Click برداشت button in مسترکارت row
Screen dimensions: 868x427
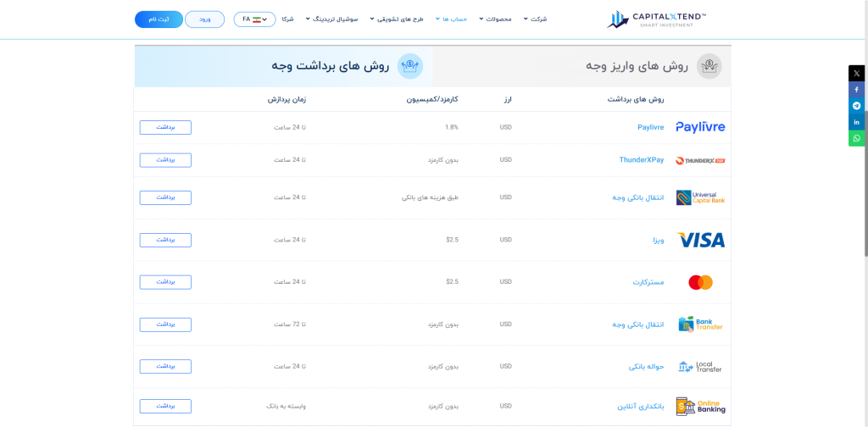pyautogui.click(x=165, y=282)
